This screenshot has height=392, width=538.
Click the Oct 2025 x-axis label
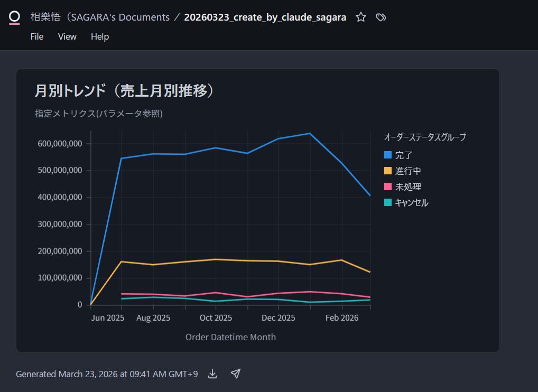(x=216, y=318)
